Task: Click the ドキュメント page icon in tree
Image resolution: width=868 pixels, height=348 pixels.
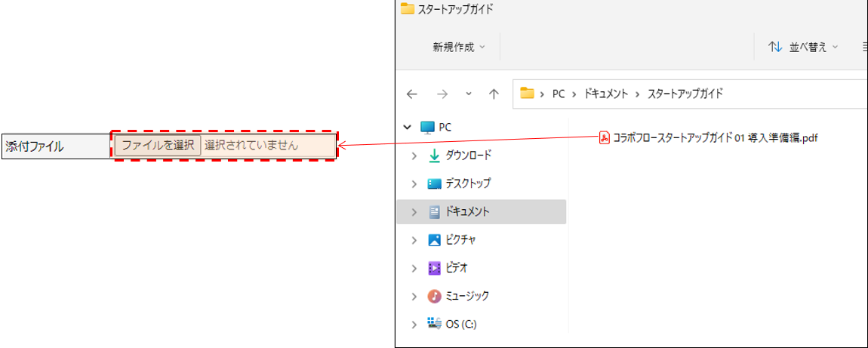Action: [x=435, y=211]
